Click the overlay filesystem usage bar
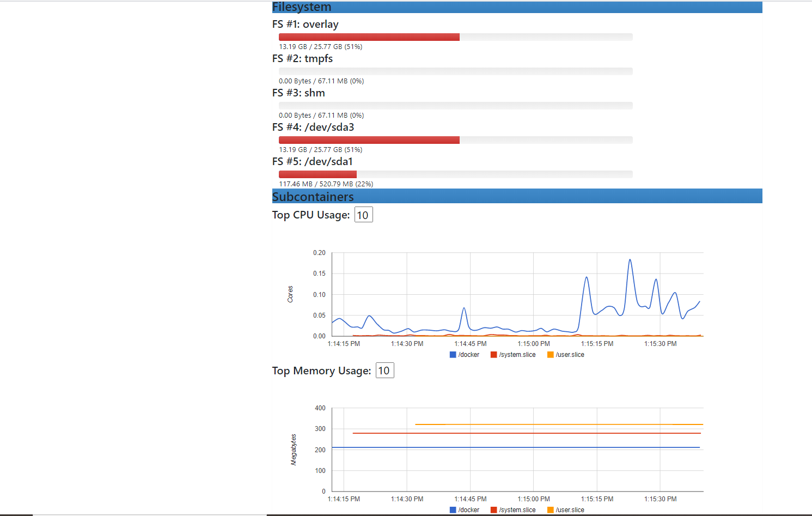 (x=369, y=37)
